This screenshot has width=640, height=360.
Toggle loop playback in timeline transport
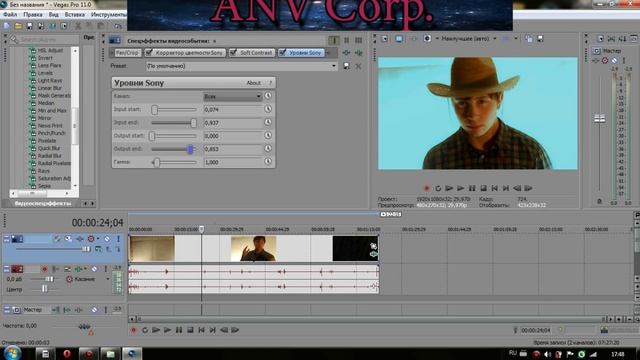pos(144,330)
